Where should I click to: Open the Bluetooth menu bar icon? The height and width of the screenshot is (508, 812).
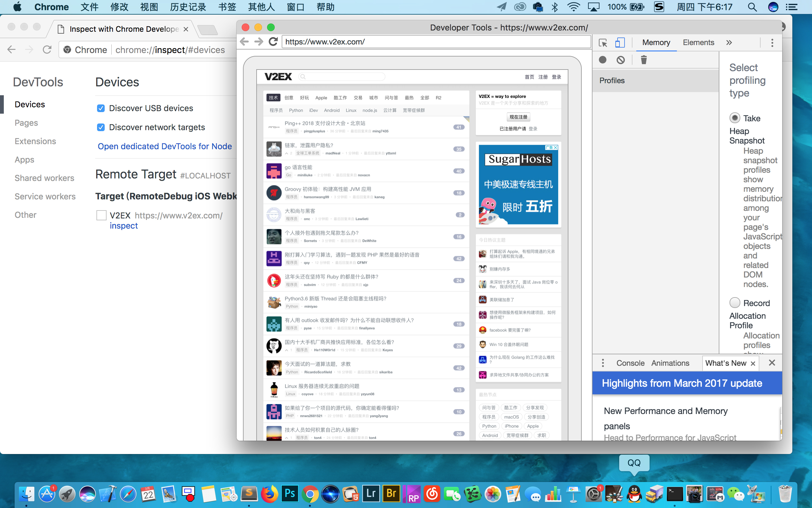point(555,7)
